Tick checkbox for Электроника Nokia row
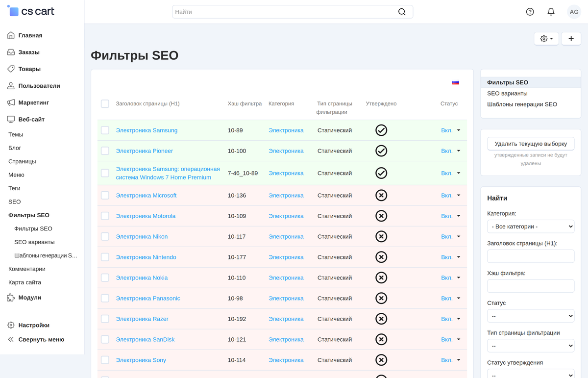Viewport: 588px width, 378px height. [105, 278]
